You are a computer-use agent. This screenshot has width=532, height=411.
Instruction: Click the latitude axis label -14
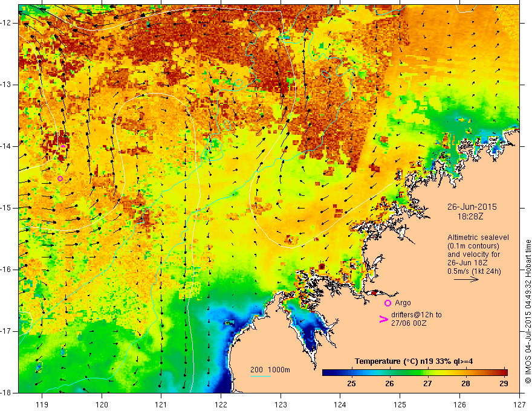pos(7,146)
